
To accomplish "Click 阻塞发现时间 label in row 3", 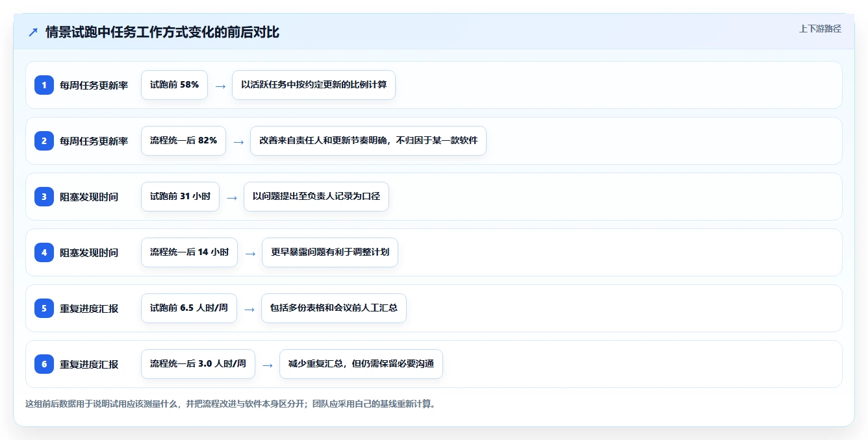I will [89, 197].
